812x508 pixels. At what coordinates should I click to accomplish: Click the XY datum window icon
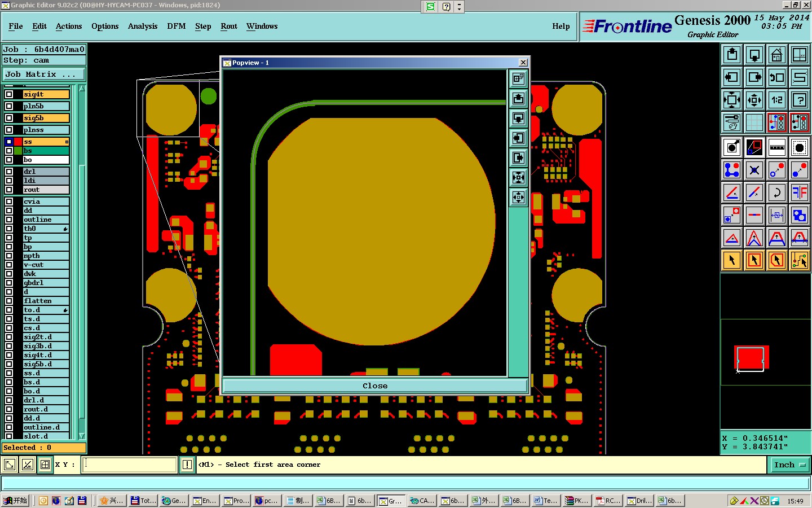[800, 55]
